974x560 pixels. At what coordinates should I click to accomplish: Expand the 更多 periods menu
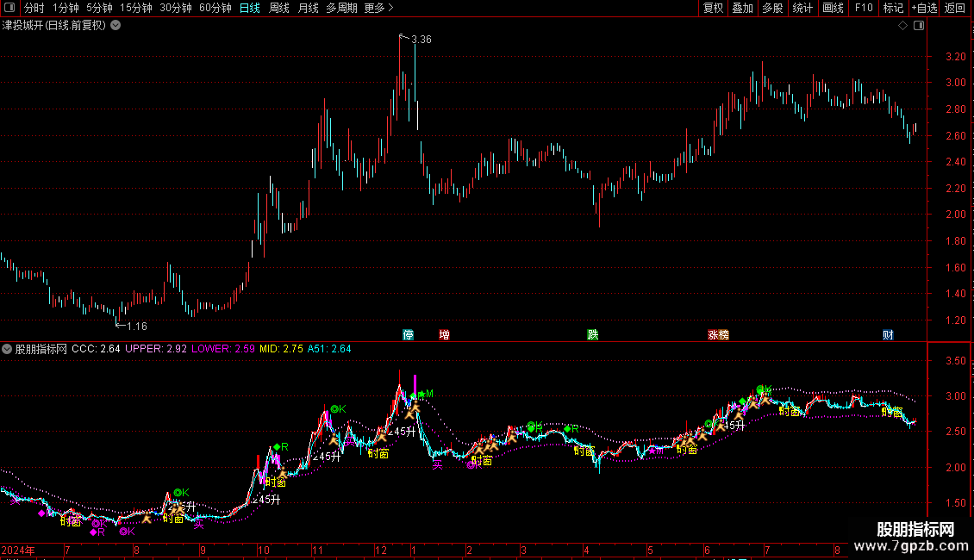pyautogui.click(x=378, y=8)
